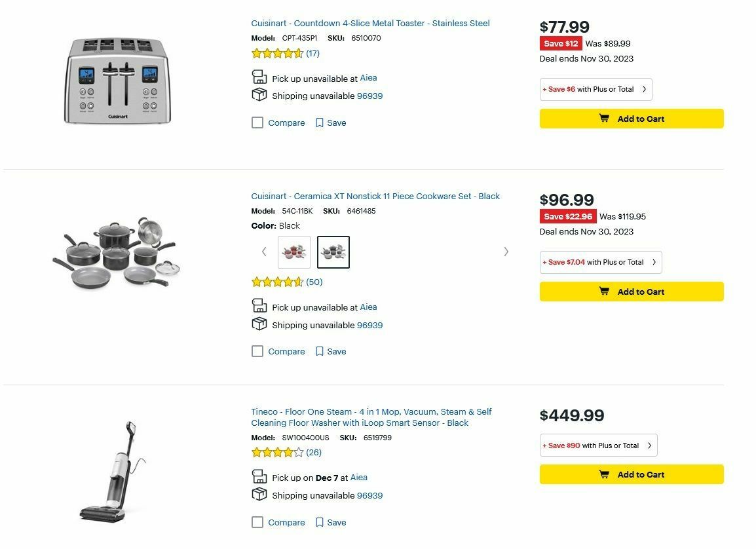
Task: Click the shipping box icon for the toaster
Action: click(x=259, y=94)
